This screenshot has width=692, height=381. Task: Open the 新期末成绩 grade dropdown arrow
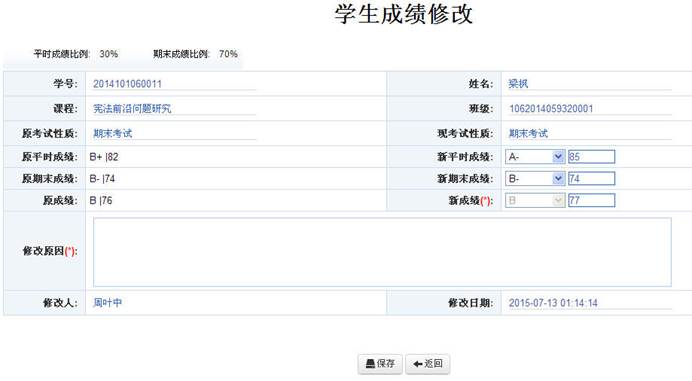click(x=558, y=178)
